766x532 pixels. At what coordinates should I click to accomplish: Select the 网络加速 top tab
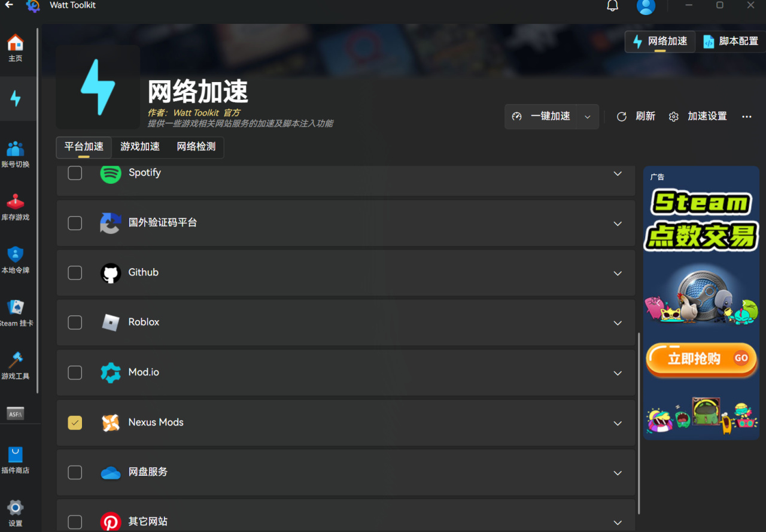[x=661, y=41]
